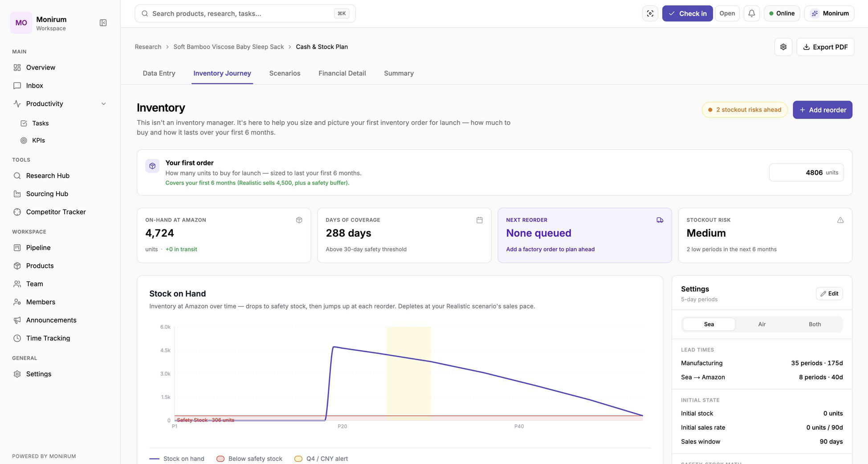
Task: Open the notifications bell
Action: 752,13
